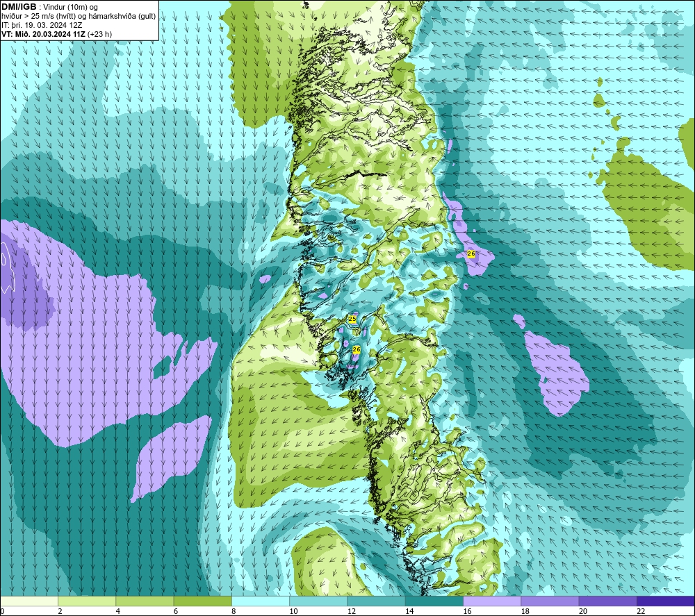
Task: Pick the light green 2–4 legend swatch
Action: click(87, 601)
